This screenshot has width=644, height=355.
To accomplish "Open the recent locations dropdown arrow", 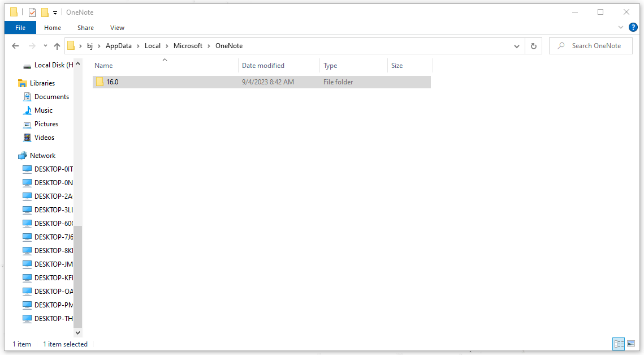I will click(x=45, y=46).
